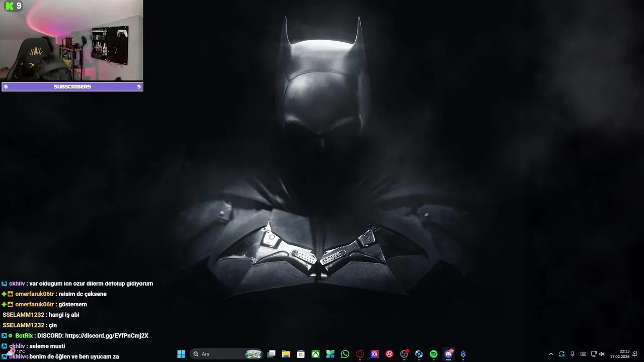Screen dimensions: 644x362
Task: Open File Explorer from the taskbar
Action: [x=286, y=354]
